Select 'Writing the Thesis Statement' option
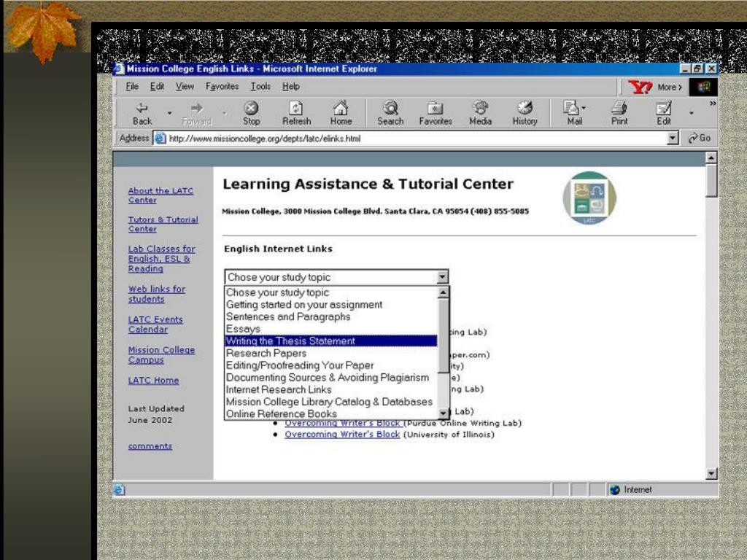The width and height of the screenshot is (747, 560). pyautogui.click(x=330, y=341)
